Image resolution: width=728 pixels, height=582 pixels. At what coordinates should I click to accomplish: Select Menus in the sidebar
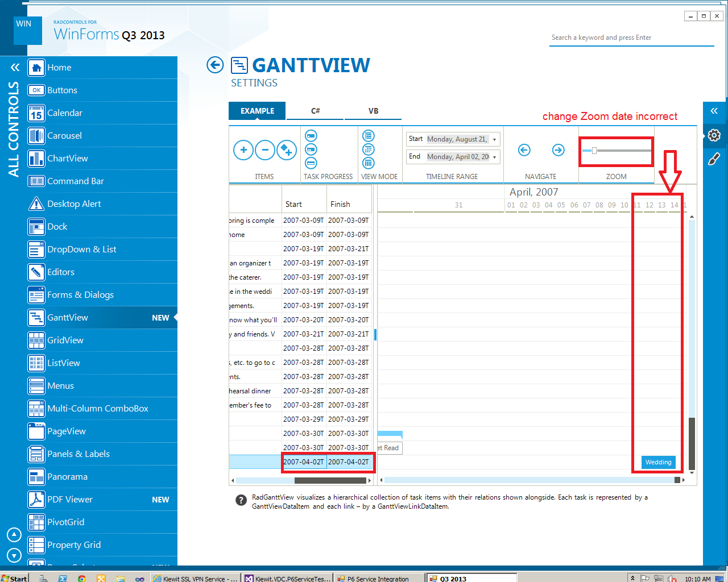(x=102, y=386)
